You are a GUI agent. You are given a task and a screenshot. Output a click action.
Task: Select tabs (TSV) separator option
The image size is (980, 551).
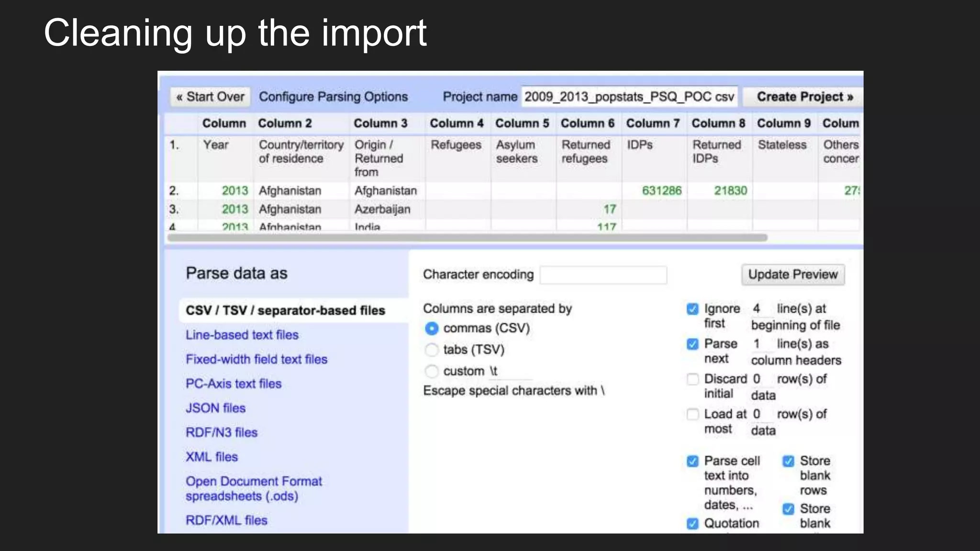point(432,350)
